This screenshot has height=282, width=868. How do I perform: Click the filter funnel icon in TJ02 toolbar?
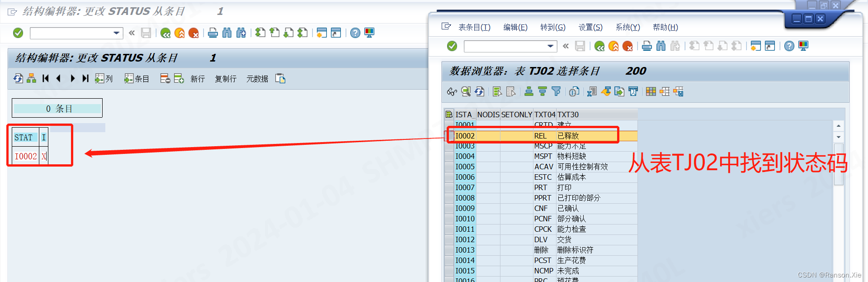[556, 92]
